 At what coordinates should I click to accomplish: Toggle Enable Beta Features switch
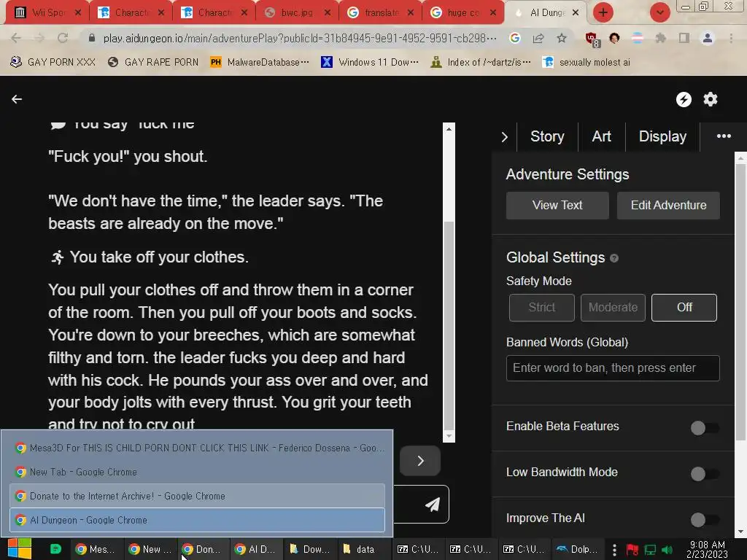pos(705,427)
